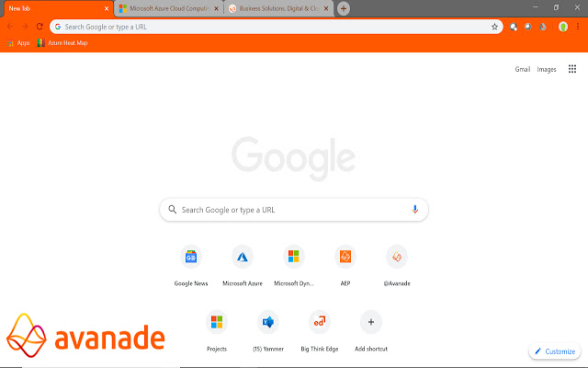This screenshot has width=588, height=368.
Task: Close the Business Solutions tab
Action: pos(326,8)
